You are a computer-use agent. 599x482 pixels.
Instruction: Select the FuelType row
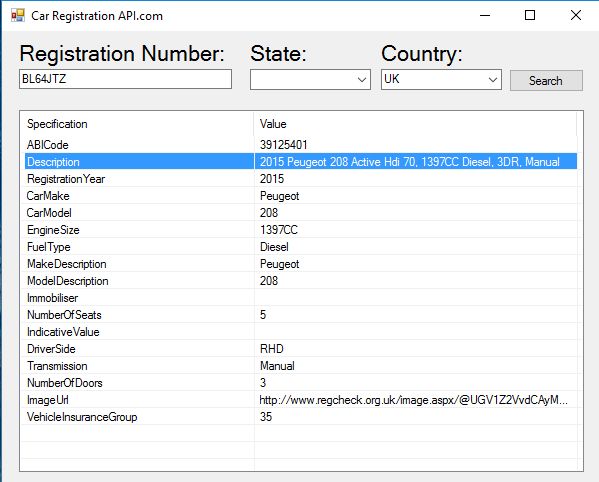coord(301,247)
